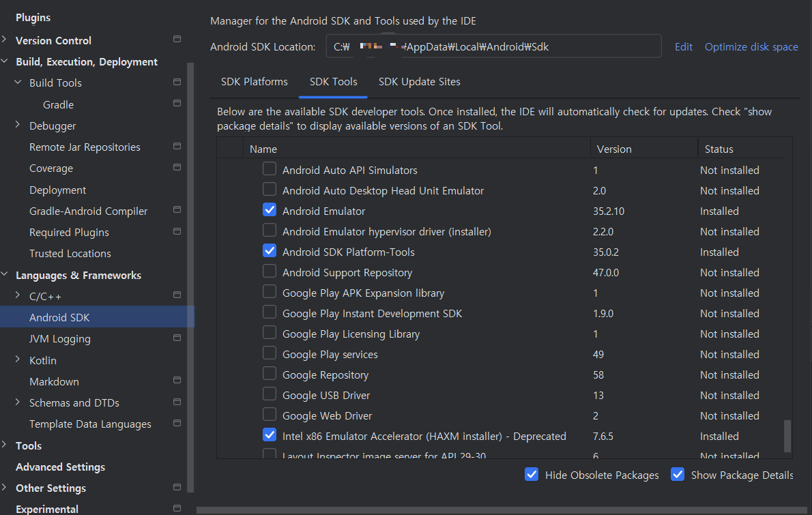Expand the C/C++ node
The image size is (812, 515).
[18, 295]
